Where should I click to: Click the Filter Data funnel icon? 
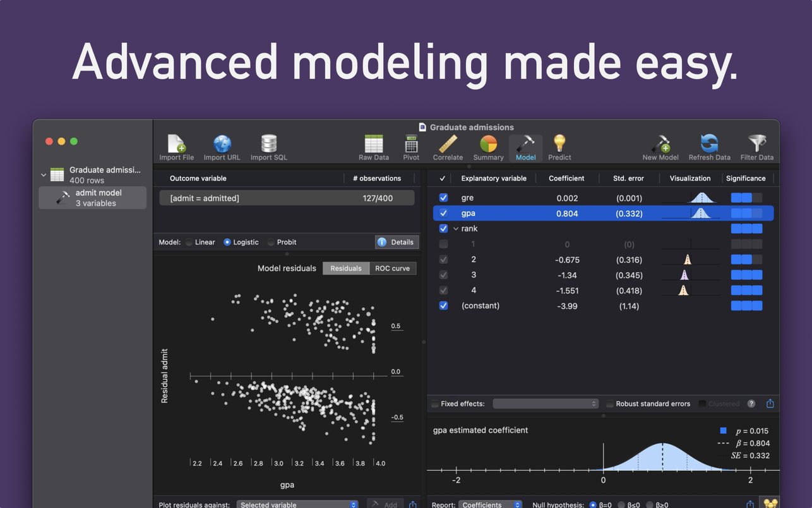pyautogui.click(x=756, y=145)
